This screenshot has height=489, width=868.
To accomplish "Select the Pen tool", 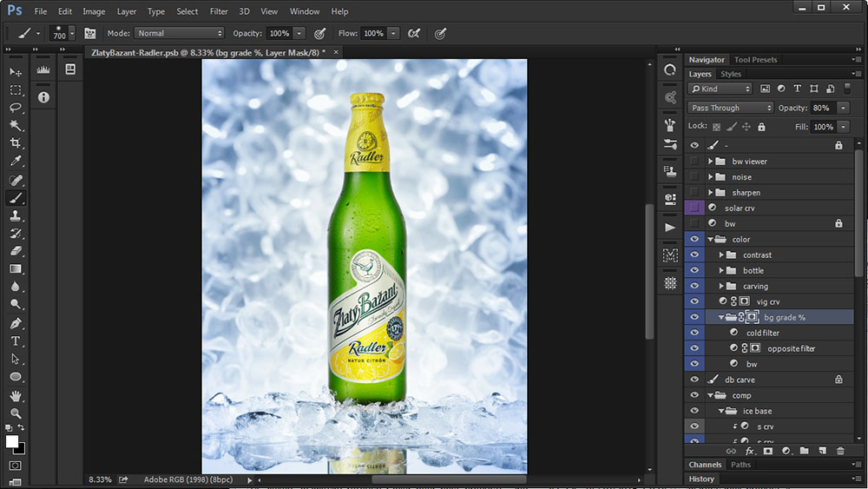I will tap(16, 323).
